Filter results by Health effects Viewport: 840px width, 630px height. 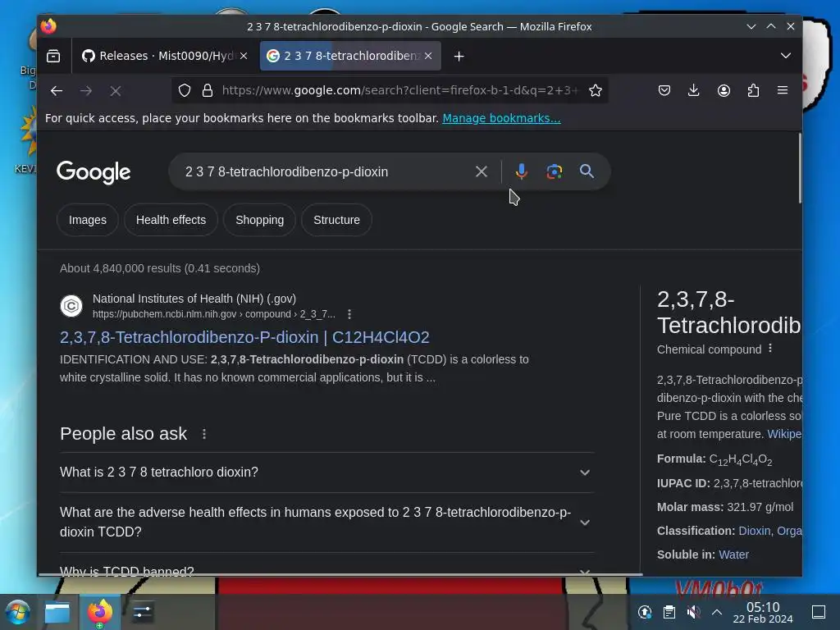tap(171, 220)
